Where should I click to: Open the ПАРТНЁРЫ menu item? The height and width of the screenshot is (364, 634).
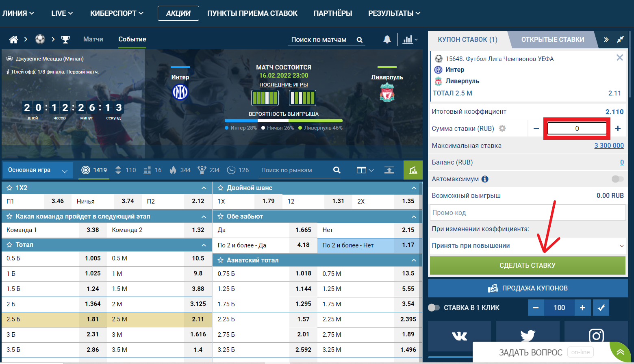333,13
